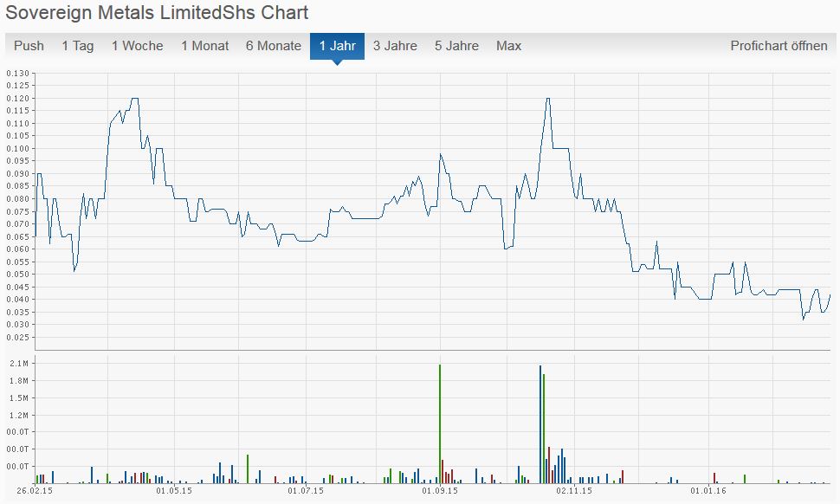The height and width of the screenshot is (504, 840).
Task: Open the Profichart öffnen link
Action: click(779, 46)
